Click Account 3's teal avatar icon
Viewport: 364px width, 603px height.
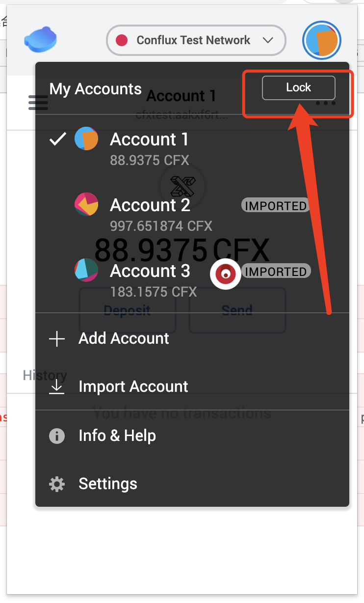(x=86, y=271)
